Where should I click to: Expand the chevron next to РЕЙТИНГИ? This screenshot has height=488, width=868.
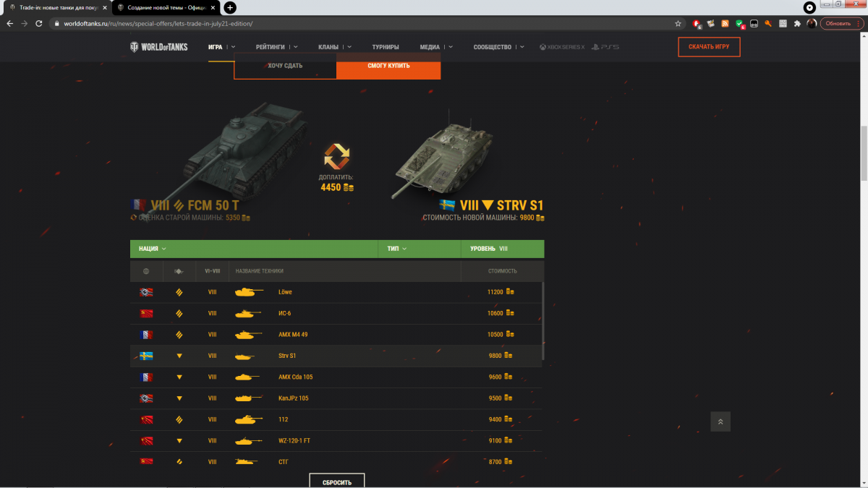[295, 47]
